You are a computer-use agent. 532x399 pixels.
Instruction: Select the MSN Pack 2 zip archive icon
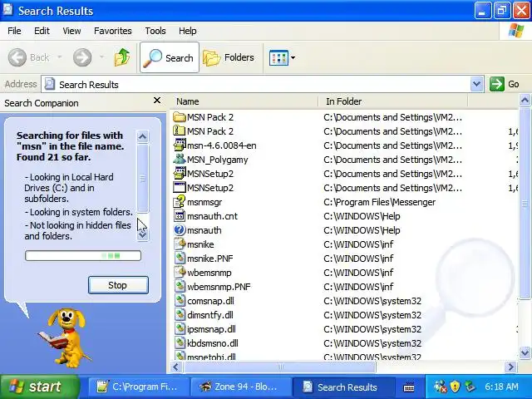180,131
